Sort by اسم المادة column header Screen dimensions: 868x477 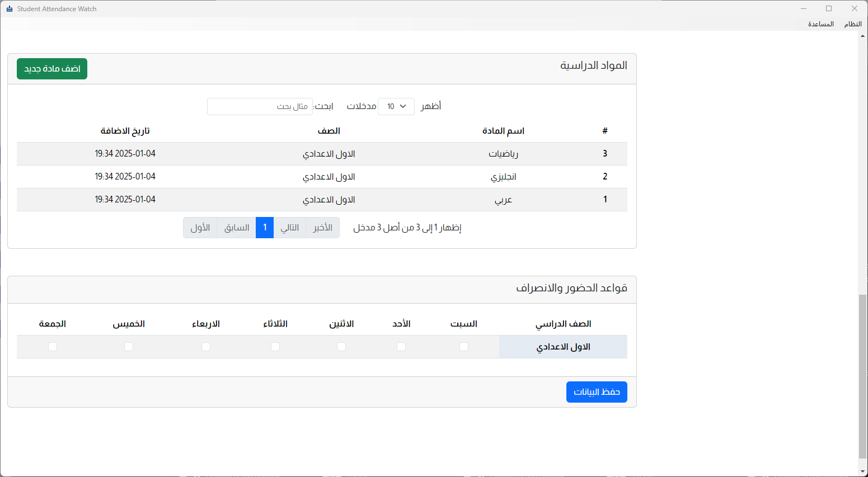click(x=503, y=131)
